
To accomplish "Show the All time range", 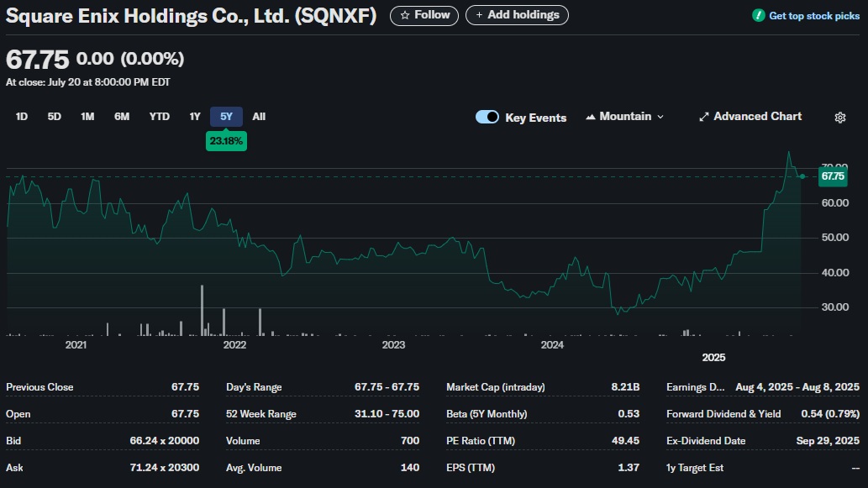I will [x=259, y=117].
